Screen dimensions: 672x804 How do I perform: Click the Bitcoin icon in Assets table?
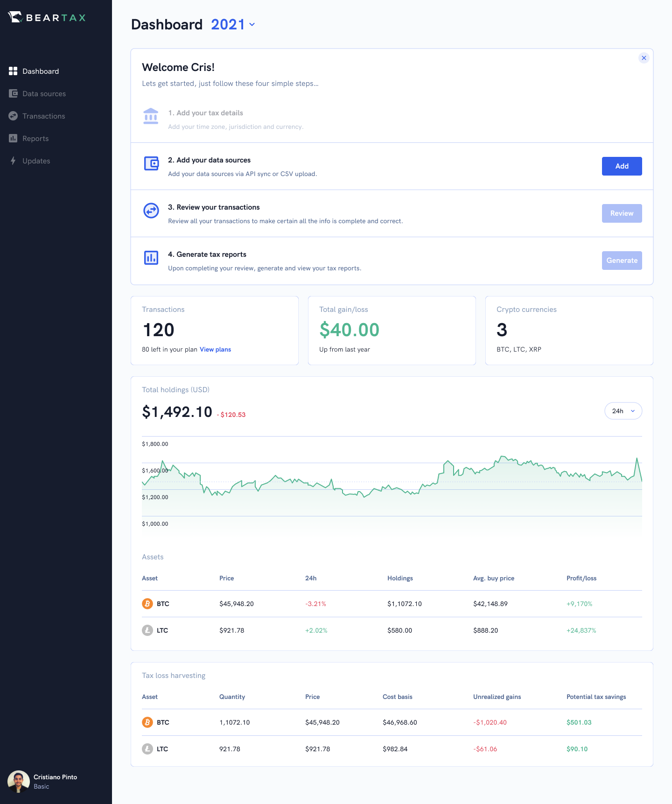(x=147, y=604)
